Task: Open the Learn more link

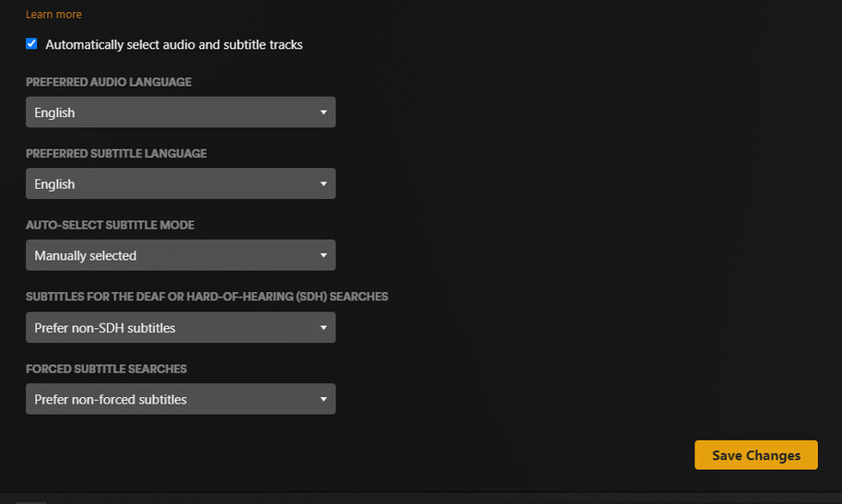Action: pos(53,15)
